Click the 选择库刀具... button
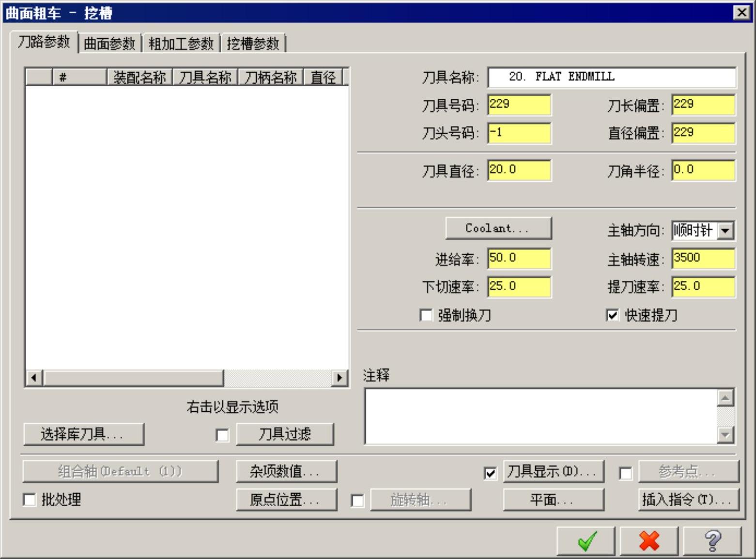 [x=84, y=434]
